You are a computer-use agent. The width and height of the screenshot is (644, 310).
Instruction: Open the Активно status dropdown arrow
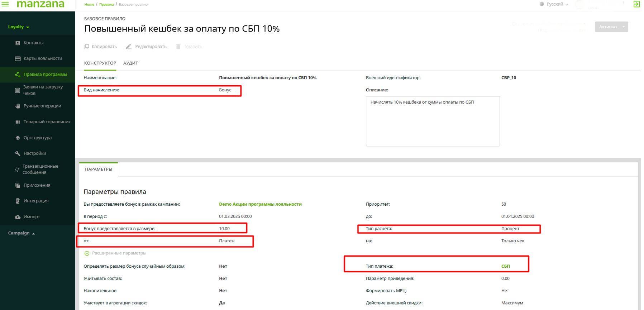click(x=624, y=27)
